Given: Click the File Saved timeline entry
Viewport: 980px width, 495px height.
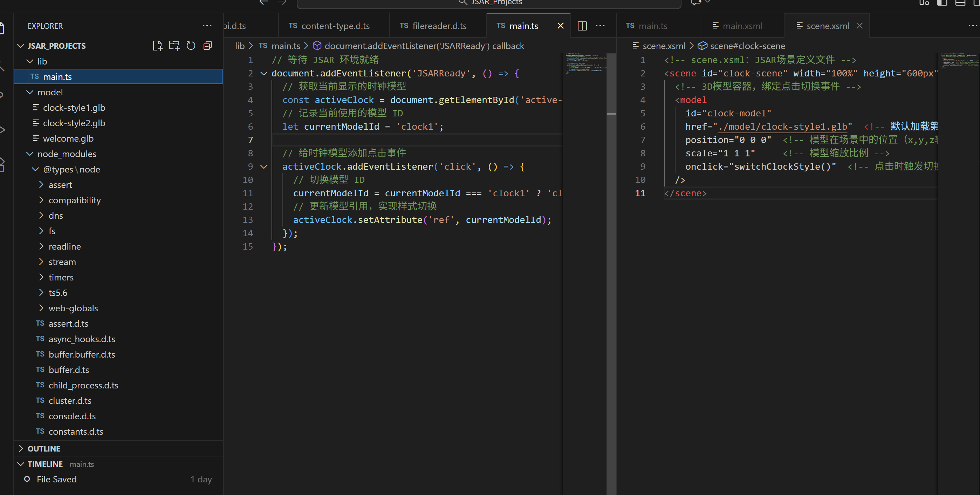Looking at the screenshot, I should pos(57,479).
